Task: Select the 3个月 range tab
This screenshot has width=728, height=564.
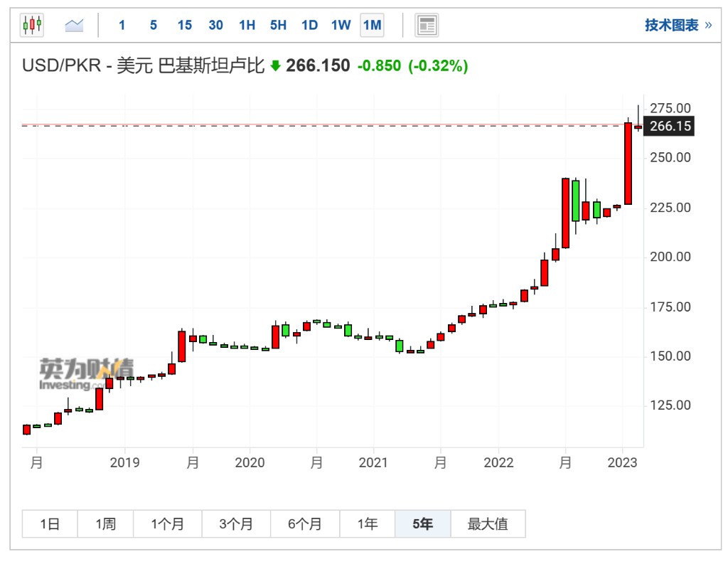Action: tap(236, 524)
